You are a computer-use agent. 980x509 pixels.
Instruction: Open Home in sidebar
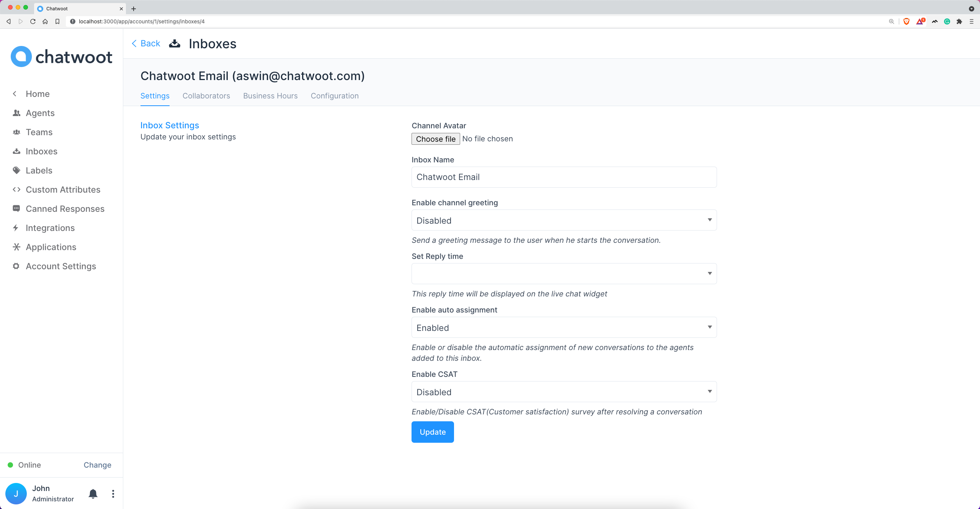(x=38, y=94)
